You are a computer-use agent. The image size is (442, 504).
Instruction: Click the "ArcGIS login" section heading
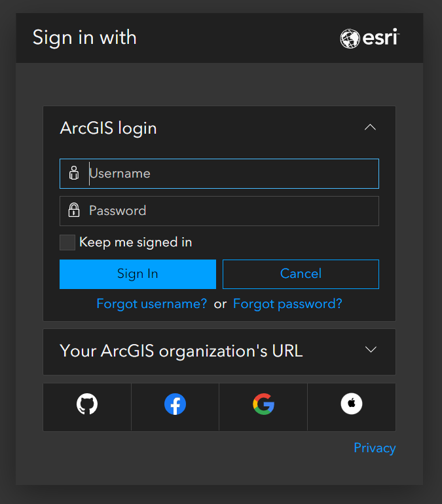[x=109, y=128]
